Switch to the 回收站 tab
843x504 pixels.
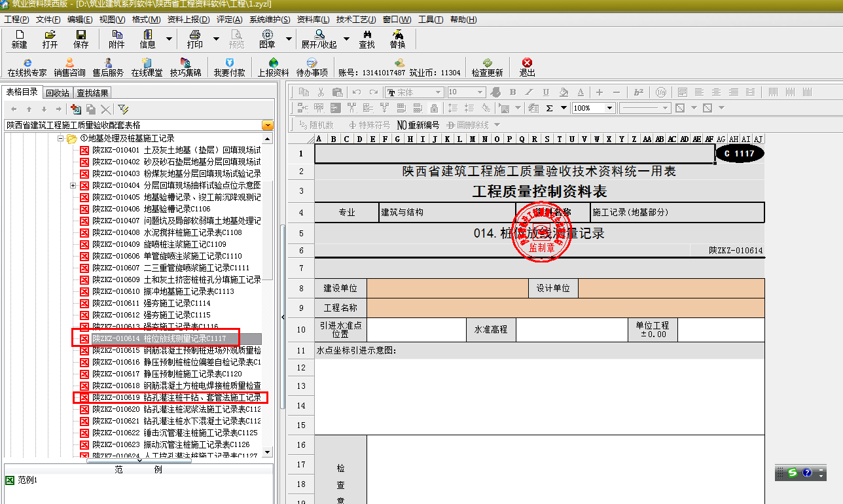(58, 93)
